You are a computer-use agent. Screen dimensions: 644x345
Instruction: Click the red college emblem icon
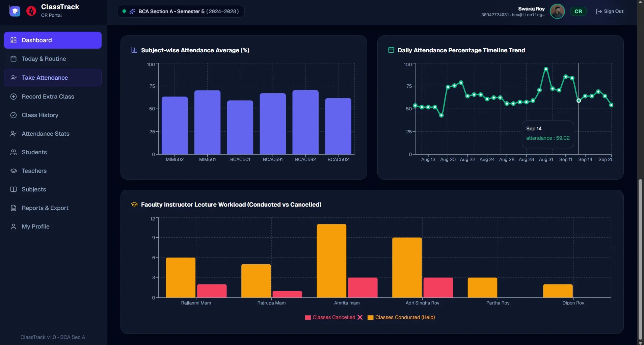click(x=31, y=11)
